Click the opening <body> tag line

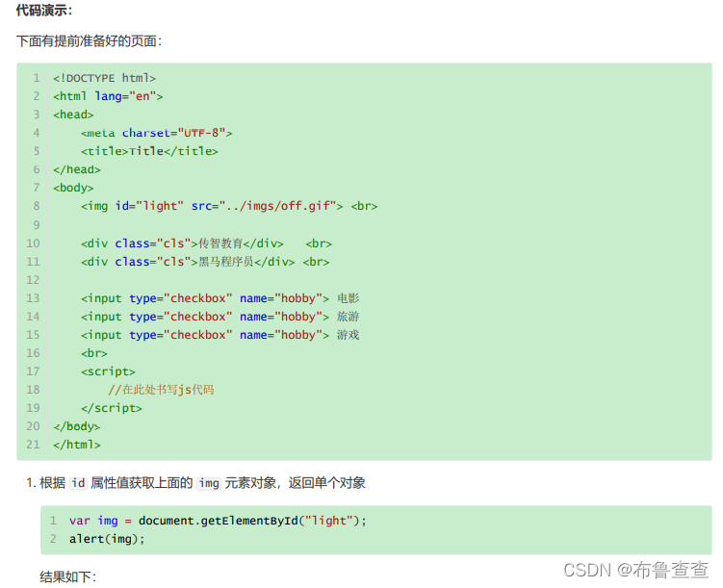click(73, 188)
